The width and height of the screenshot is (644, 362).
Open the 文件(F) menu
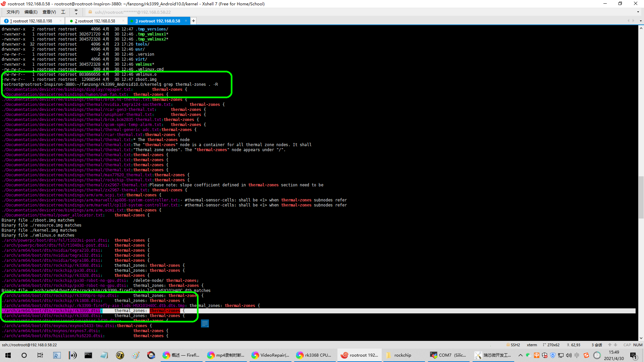click(13, 12)
